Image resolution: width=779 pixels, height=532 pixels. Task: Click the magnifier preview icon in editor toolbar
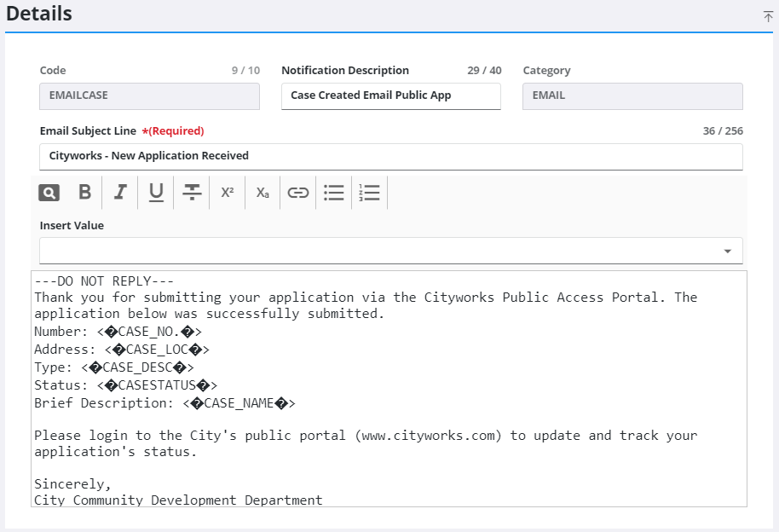(49, 193)
